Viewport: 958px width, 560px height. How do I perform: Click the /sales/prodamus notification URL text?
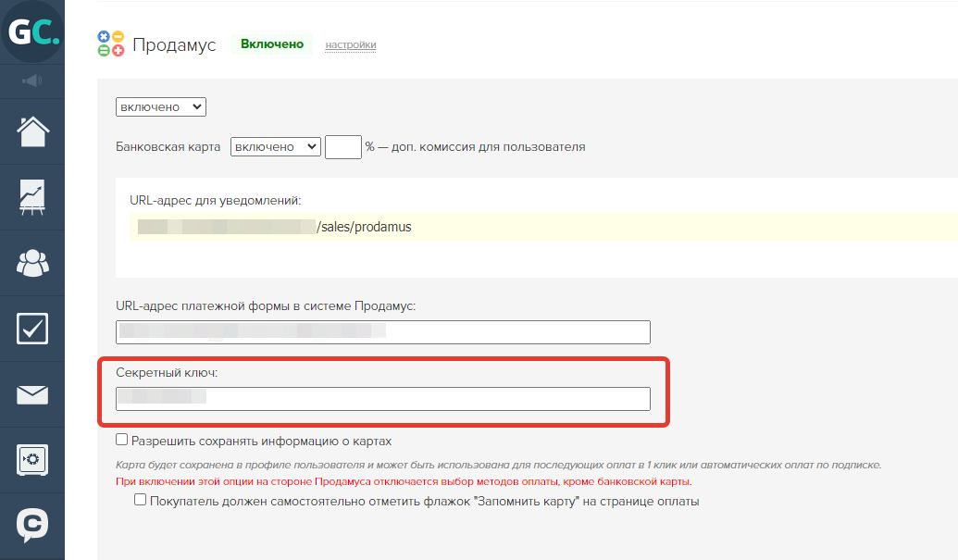click(364, 227)
